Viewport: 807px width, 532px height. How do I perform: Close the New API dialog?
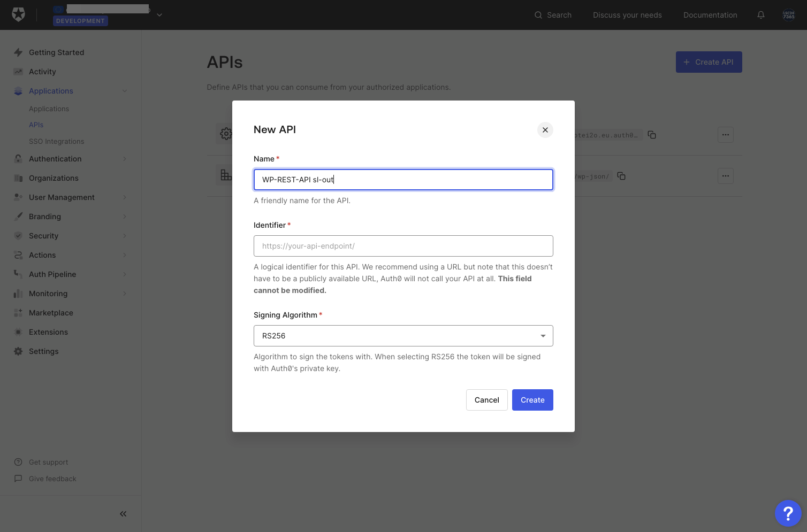[545, 130]
